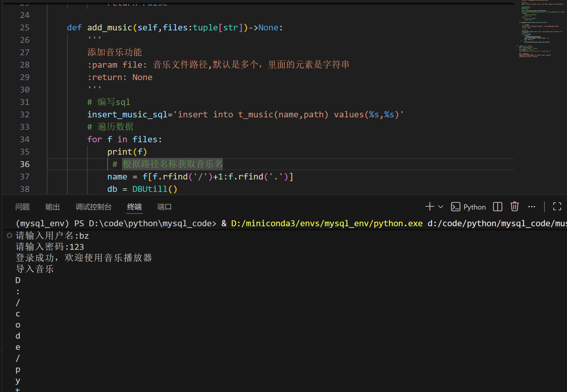This screenshot has width=567, height=392.
Task: Open the panel's more actions ellipsis menu
Action: point(532,207)
